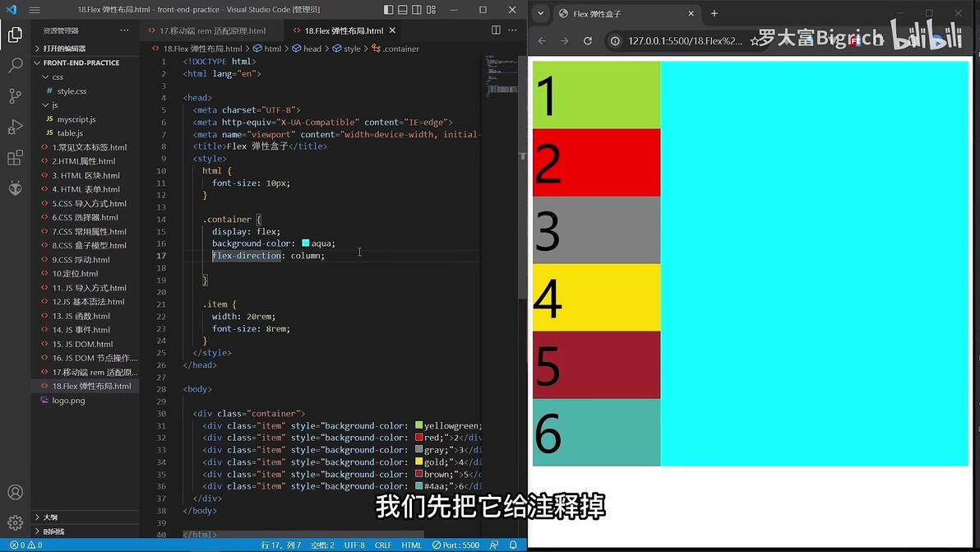The height and width of the screenshot is (552, 980).
Task: Close the 18.Flex 弹性布局.html editor tab
Action: pos(392,30)
